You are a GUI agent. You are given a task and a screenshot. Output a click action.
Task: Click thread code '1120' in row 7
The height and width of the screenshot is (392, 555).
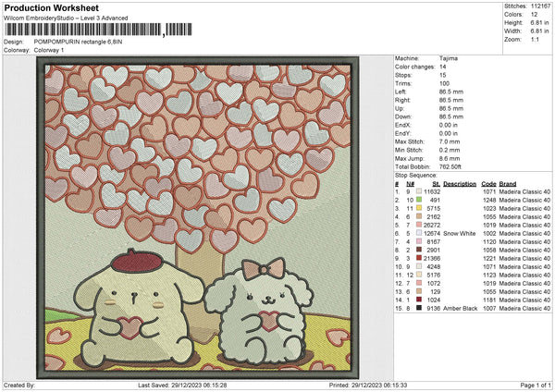489,242
